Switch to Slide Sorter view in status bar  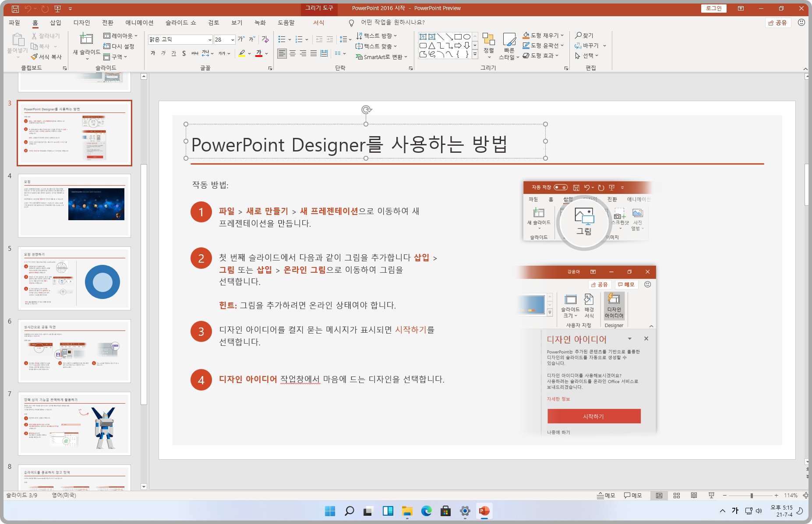(677, 496)
